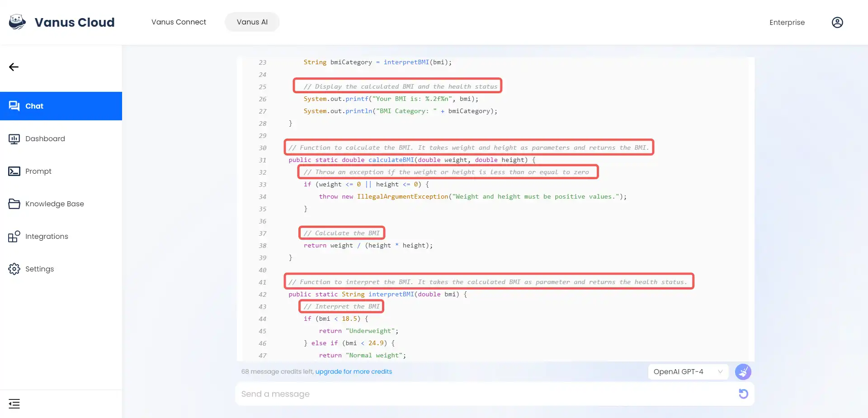Click the Knowledge Base folder icon
Image resolution: width=868 pixels, height=418 pixels.
pyautogui.click(x=14, y=204)
